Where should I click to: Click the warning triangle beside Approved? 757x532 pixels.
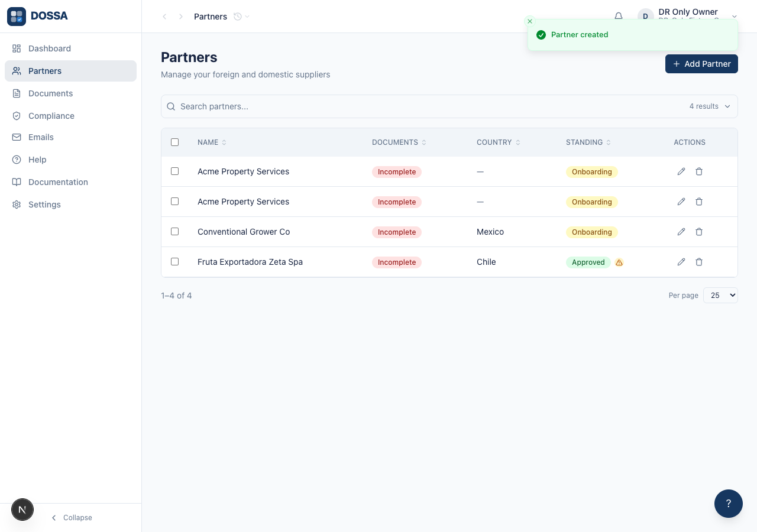619,262
